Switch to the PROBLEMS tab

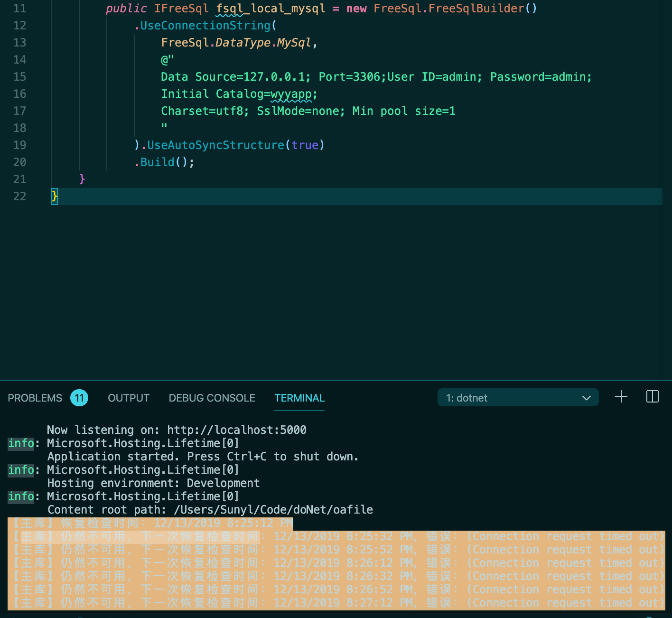(x=35, y=398)
